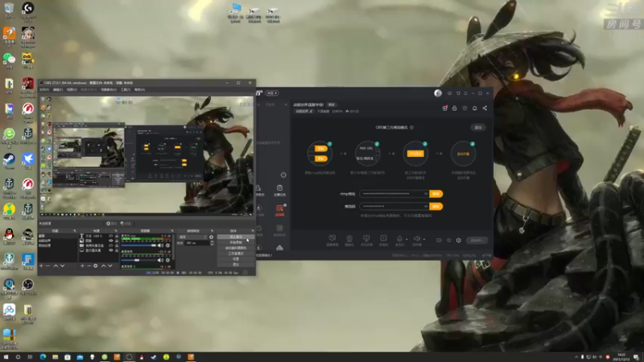This screenshot has height=362, width=644.
Task: Remove selected scene with minus icon
Action: point(47,266)
